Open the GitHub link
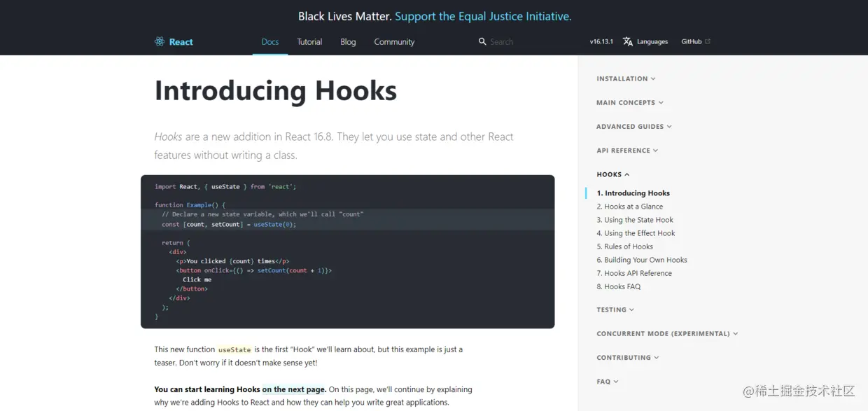The image size is (868, 411). tap(692, 42)
